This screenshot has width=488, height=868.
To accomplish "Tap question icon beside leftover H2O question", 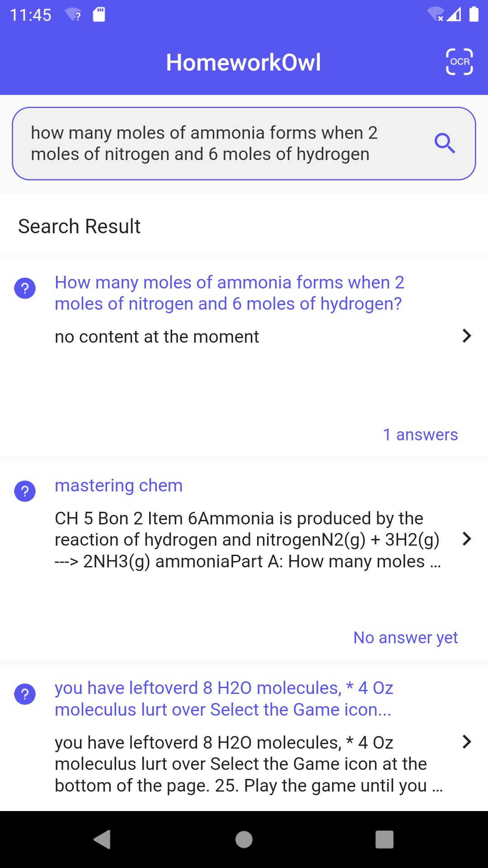I will [25, 694].
